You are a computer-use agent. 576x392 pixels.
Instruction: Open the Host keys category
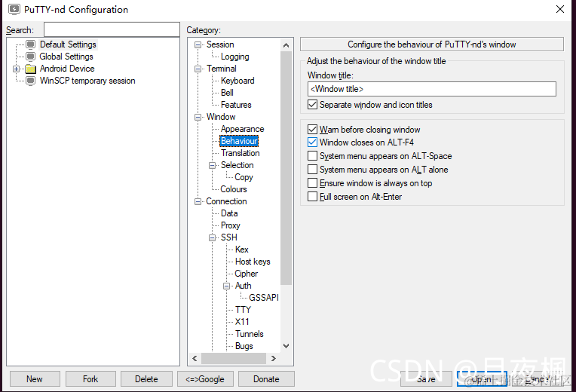pyautogui.click(x=253, y=262)
